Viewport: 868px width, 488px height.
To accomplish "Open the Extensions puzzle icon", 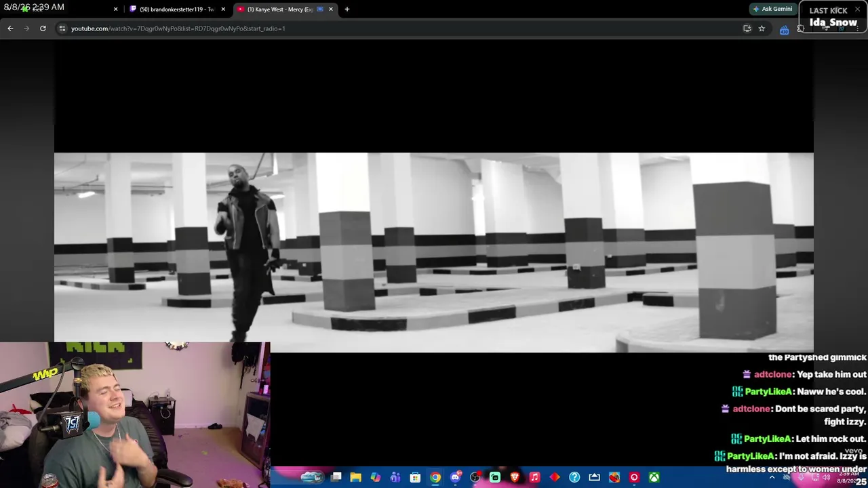I will [801, 28].
